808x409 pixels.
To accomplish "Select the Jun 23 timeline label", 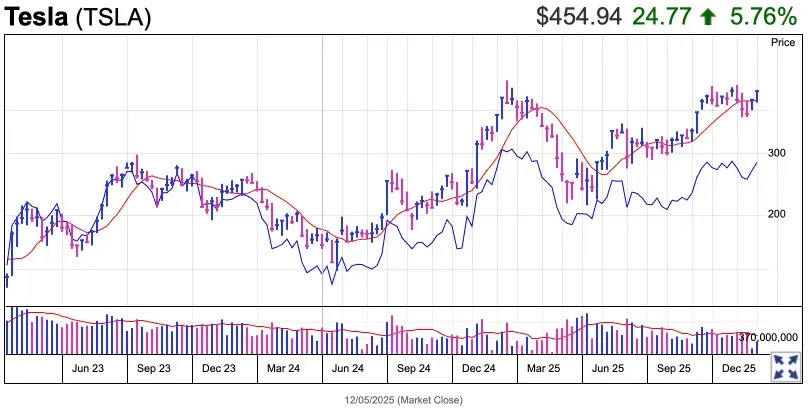I will (88, 369).
